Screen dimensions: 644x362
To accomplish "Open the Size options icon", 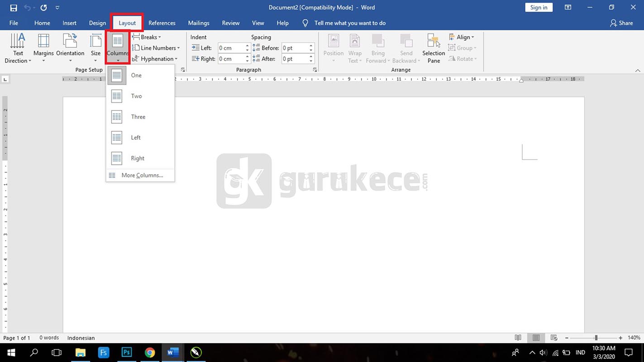I will click(95, 47).
